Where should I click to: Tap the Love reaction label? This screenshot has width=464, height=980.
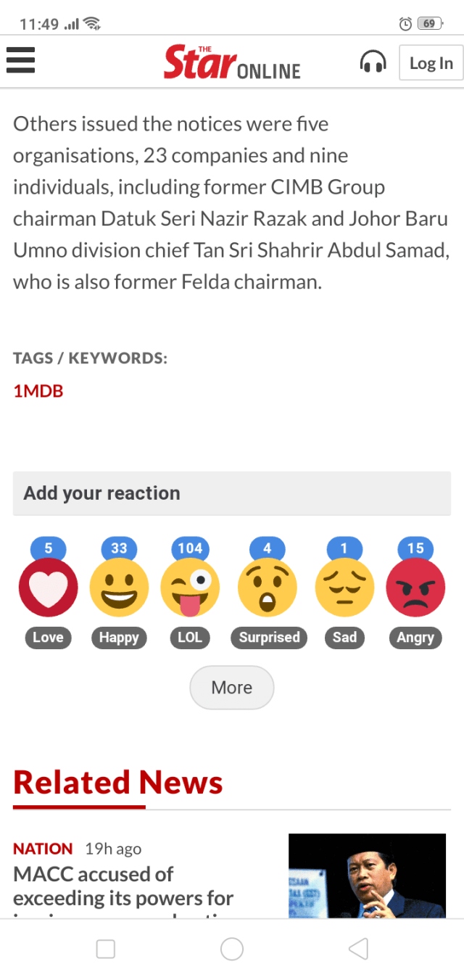[48, 638]
